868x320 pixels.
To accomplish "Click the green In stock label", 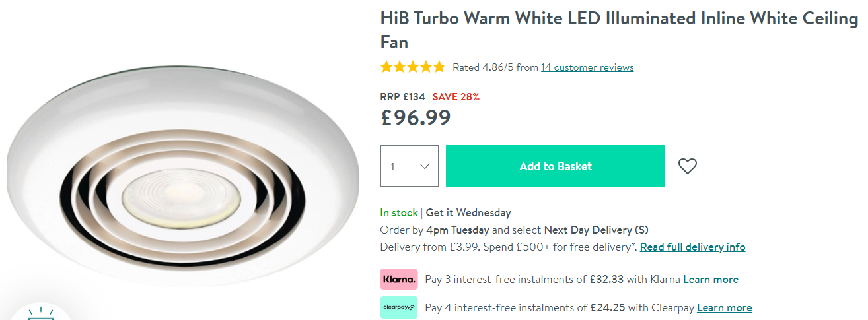I will (399, 213).
